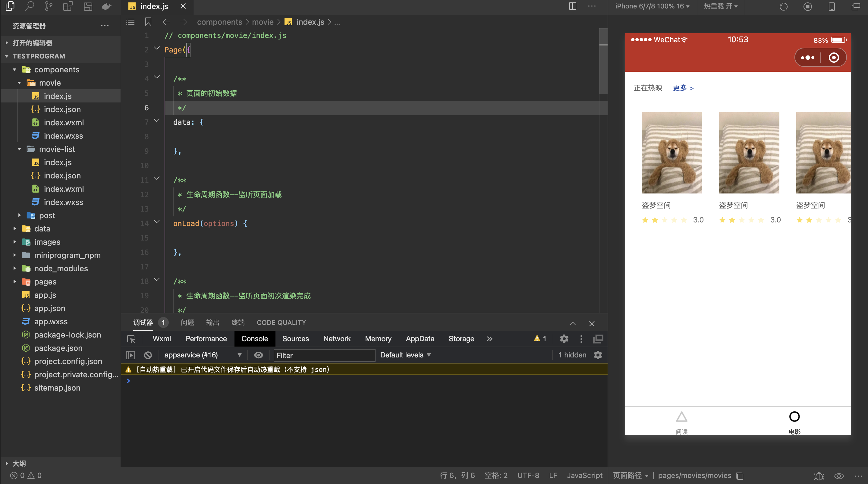Open console settings gear near hidden count
Viewport: 868px width, 484px height.
pyautogui.click(x=598, y=355)
